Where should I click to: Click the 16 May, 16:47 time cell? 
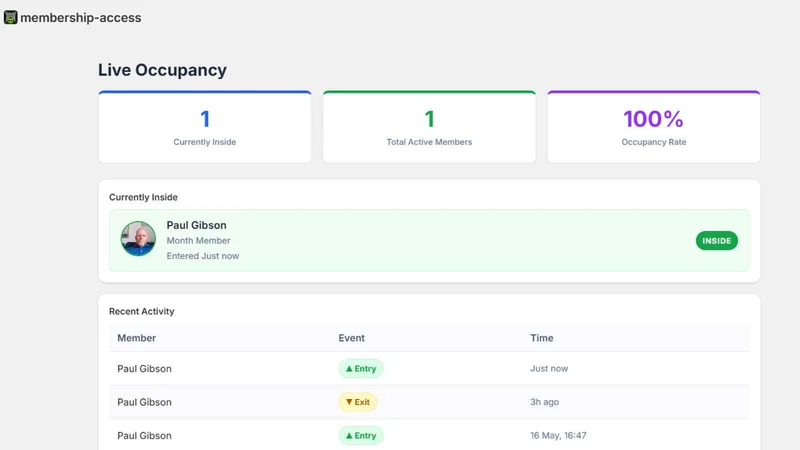(x=558, y=436)
